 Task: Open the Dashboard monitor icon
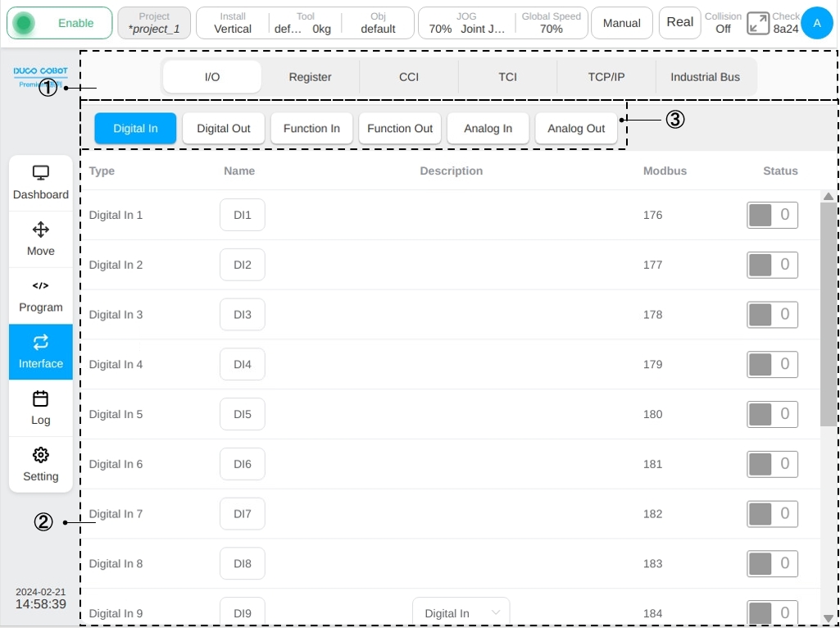point(41,172)
